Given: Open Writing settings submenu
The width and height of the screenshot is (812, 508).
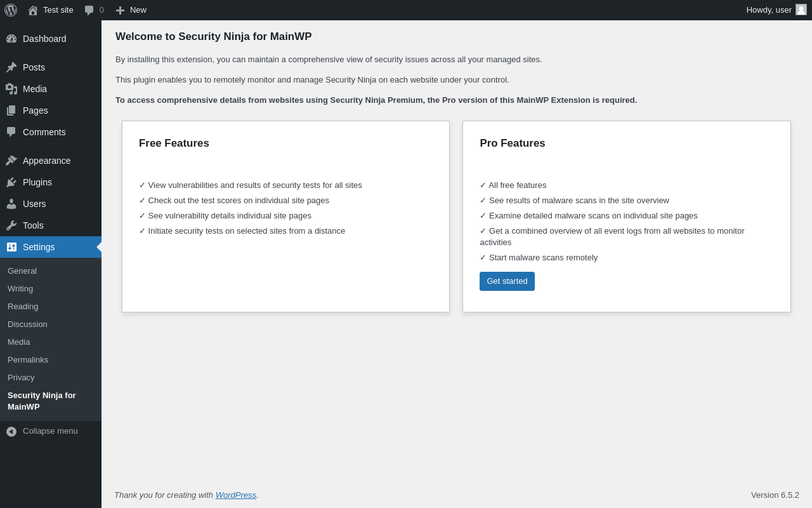Looking at the screenshot, I should point(51,289).
